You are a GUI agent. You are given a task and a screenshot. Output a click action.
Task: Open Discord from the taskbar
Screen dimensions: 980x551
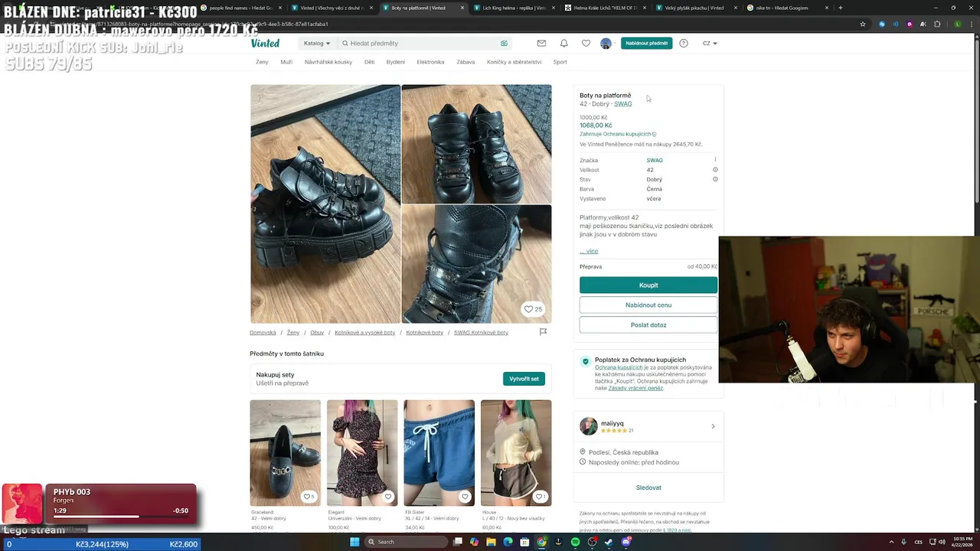626,542
